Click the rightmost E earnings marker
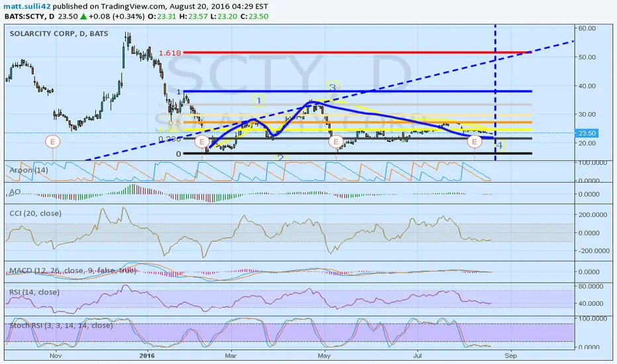The image size is (617, 364). [475, 141]
